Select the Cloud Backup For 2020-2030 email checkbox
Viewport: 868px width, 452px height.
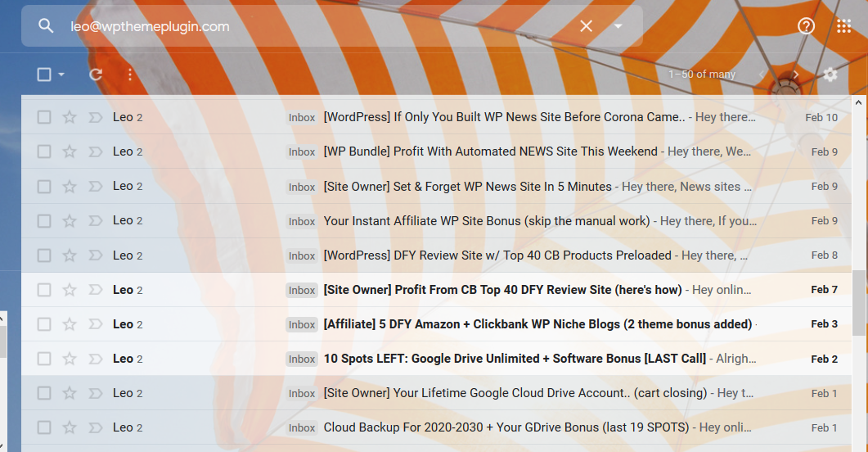tap(44, 427)
